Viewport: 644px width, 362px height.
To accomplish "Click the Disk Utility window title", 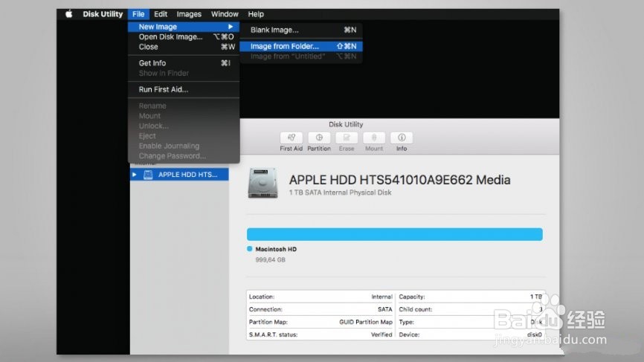I will (x=346, y=124).
